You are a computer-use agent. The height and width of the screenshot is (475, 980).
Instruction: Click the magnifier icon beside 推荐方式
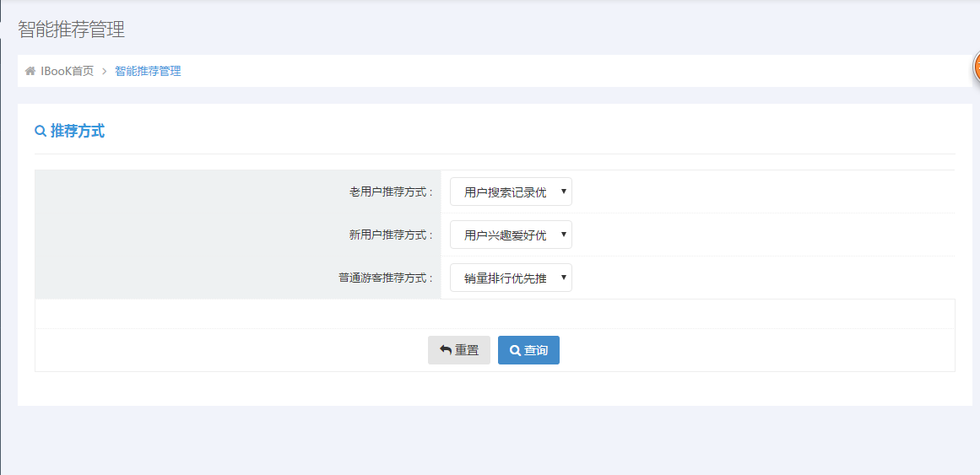(x=40, y=132)
